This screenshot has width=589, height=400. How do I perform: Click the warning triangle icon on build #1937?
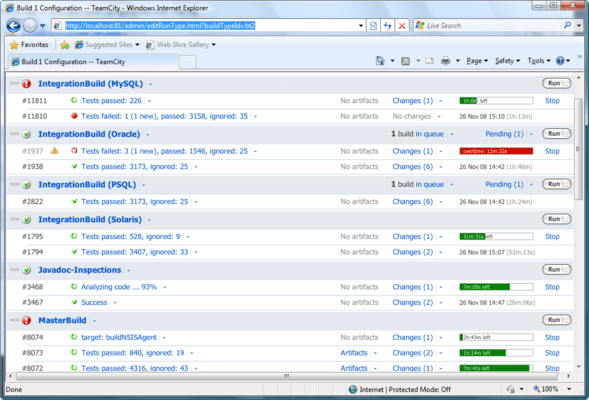pyautogui.click(x=54, y=151)
